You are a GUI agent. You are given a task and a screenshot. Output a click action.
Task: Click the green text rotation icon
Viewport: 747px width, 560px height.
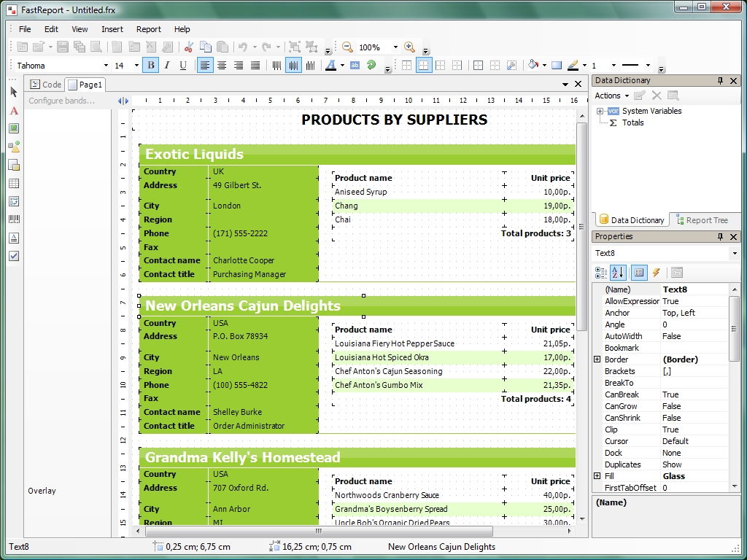pyautogui.click(x=371, y=65)
